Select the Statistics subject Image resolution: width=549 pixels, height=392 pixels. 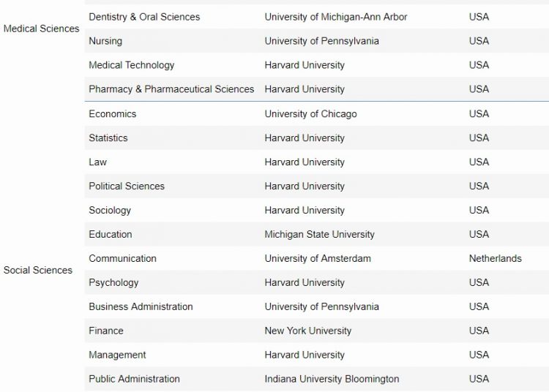click(x=108, y=137)
